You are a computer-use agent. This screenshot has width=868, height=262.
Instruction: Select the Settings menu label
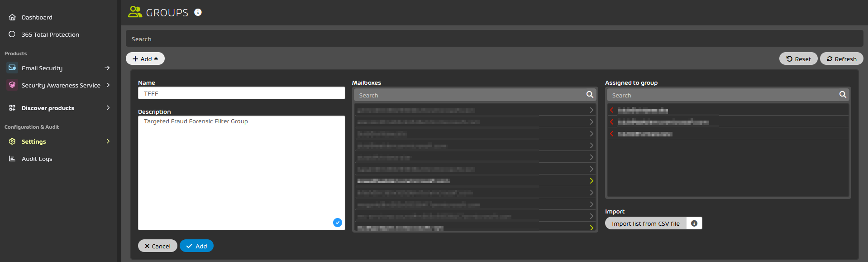34,141
